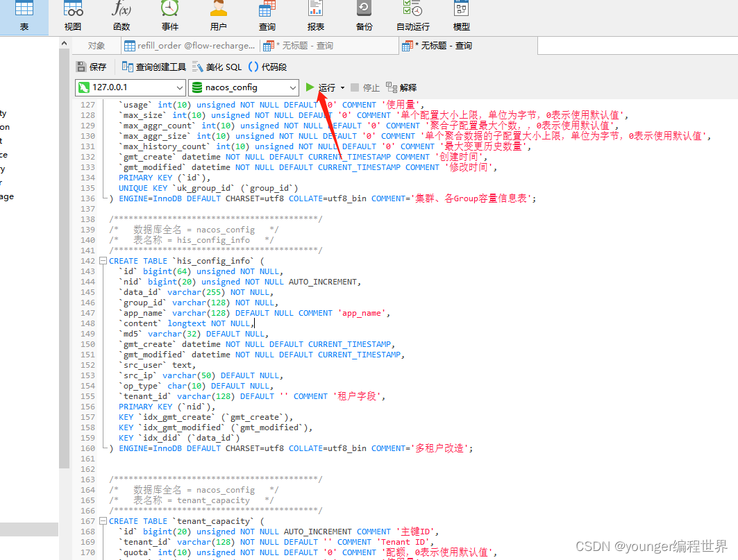The width and height of the screenshot is (738, 560).
Task: Click '多租户改造' comment on line 160
Action: (439, 448)
